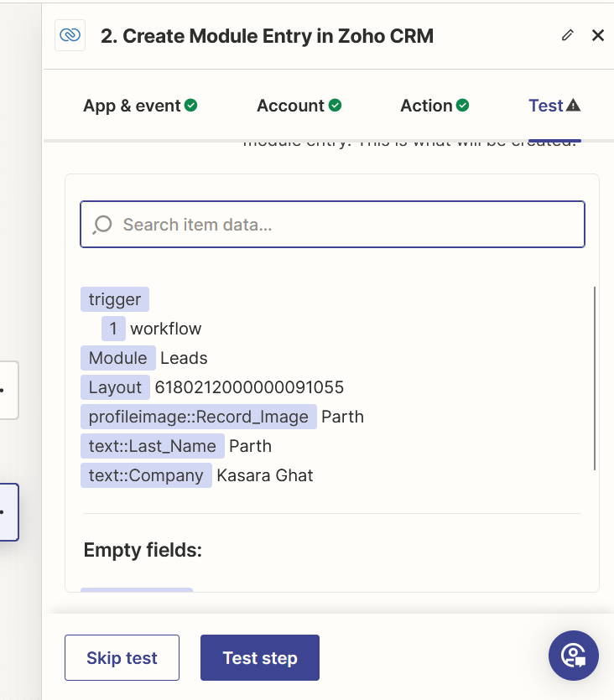Click the green checkmark next to Action
The image size is (614, 700).
tap(462, 106)
